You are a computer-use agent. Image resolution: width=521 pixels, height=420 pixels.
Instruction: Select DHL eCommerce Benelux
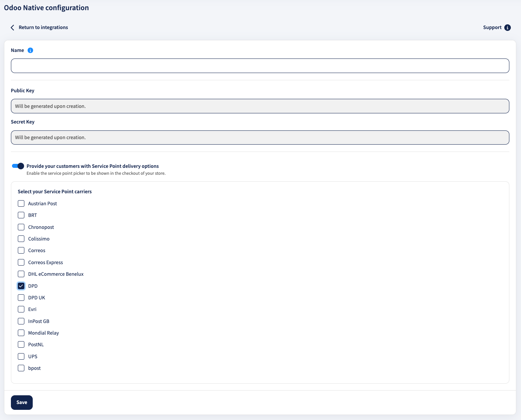21,274
